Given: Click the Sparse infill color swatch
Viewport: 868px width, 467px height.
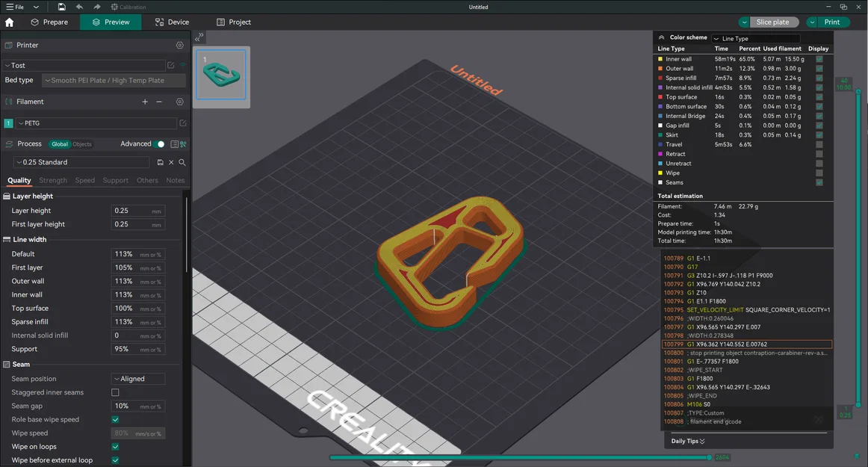Looking at the screenshot, I should (x=660, y=78).
